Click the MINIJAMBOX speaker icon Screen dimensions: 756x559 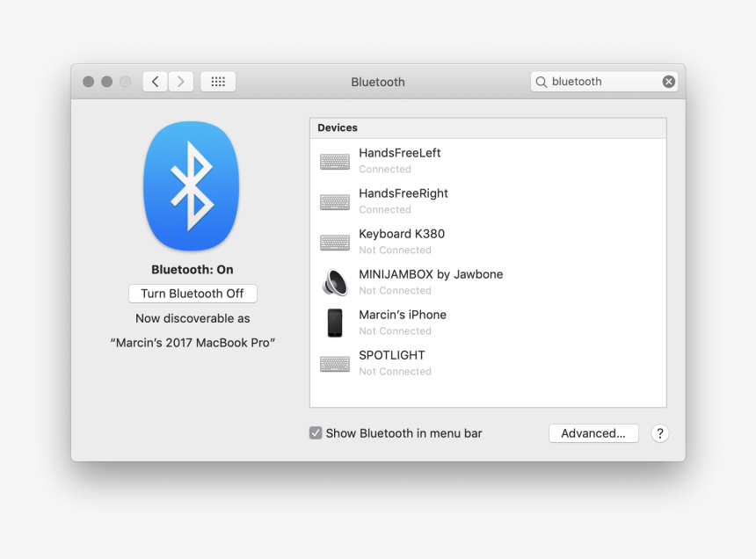[x=335, y=282]
